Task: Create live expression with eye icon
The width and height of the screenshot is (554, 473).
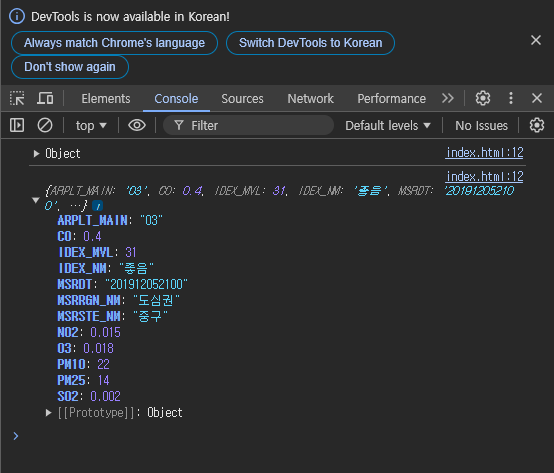Action: tap(137, 125)
